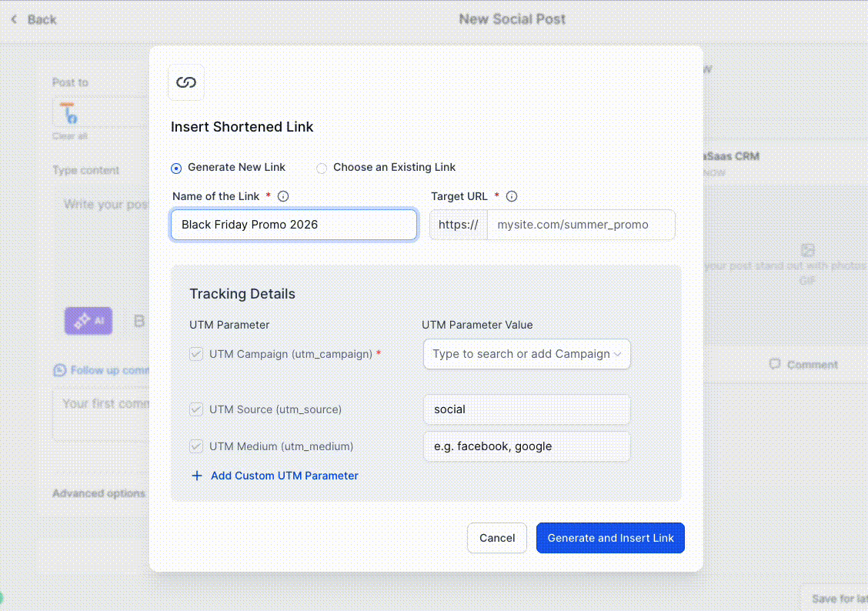This screenshot has width=868, height=611.
Task: Click the UTM Medium value field
Action: tap(526, 446)
